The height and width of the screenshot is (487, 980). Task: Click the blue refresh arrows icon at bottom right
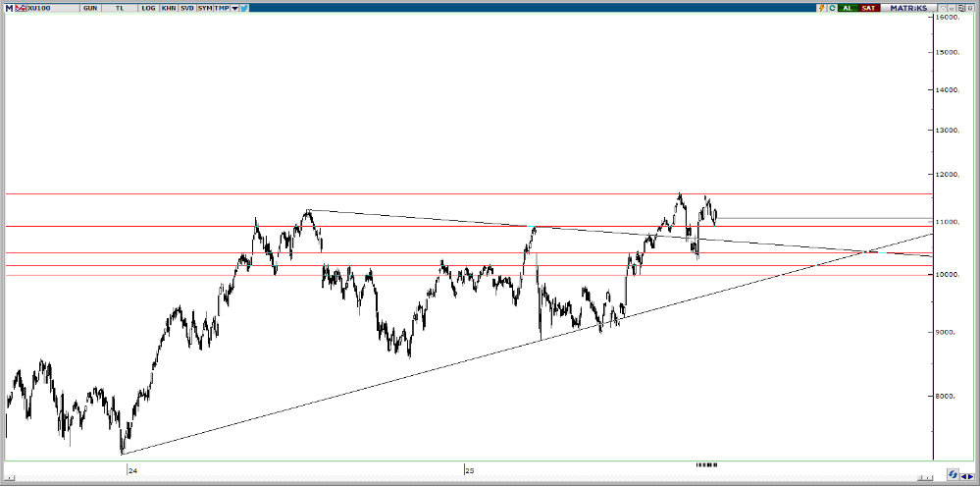point(952,474)
